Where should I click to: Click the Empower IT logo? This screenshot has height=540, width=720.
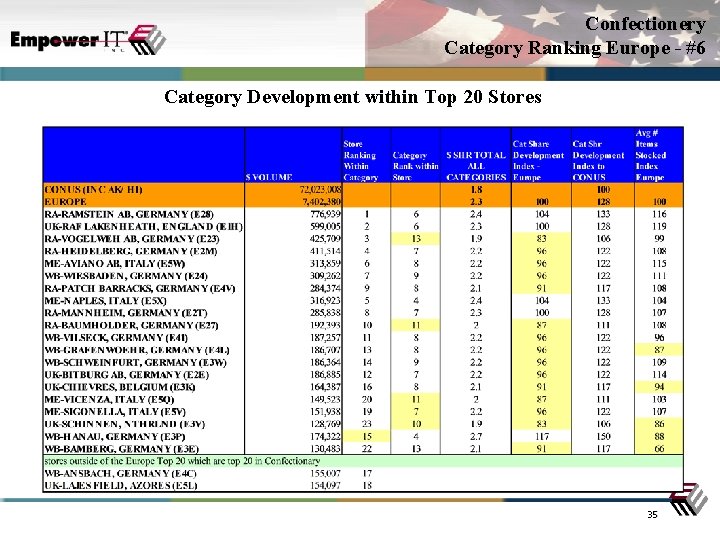[88, 40]
